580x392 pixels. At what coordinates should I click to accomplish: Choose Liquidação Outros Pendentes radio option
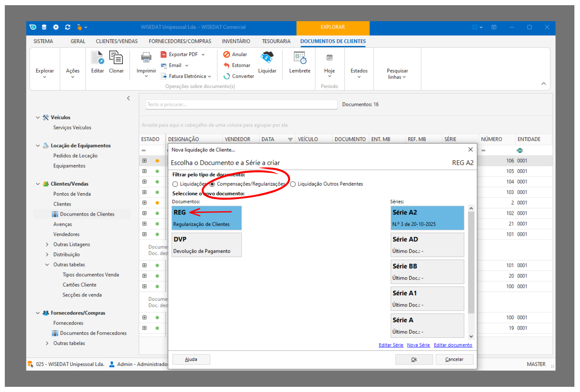[293, 184]
